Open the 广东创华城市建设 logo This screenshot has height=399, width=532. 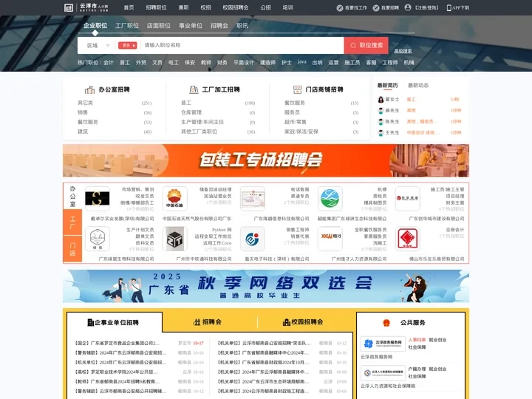407,199
